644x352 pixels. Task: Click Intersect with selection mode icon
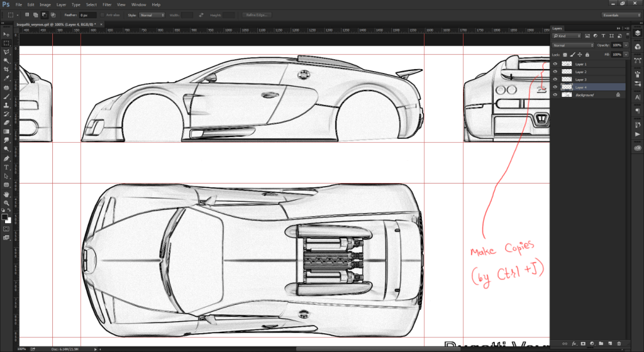click(53, 14)
